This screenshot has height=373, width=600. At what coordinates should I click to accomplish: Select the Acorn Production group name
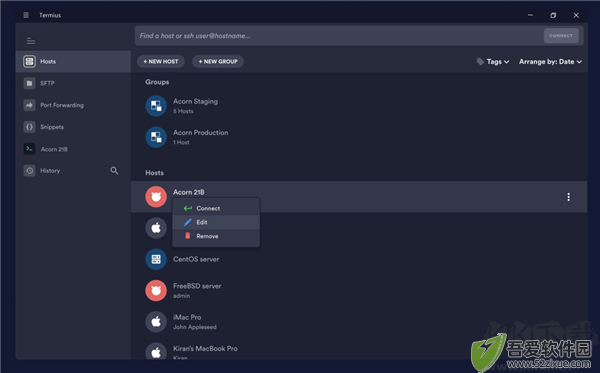click(201, 132)
